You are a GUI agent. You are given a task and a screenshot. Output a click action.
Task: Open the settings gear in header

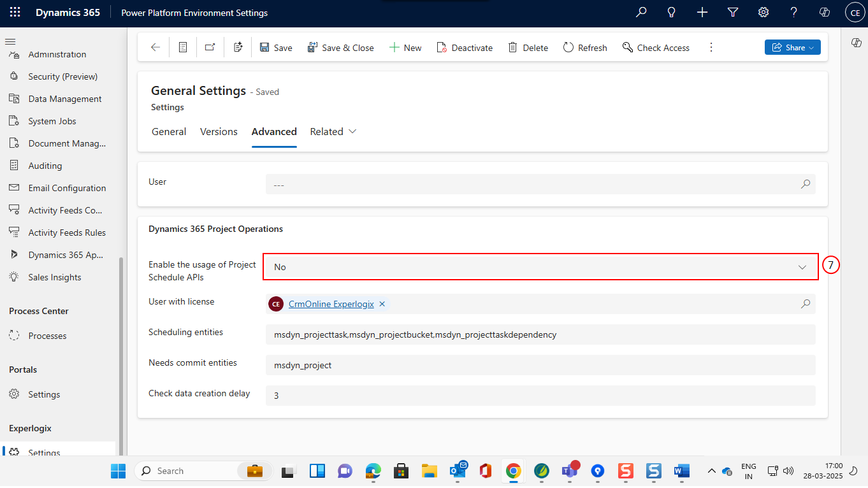tap(763, 13)
